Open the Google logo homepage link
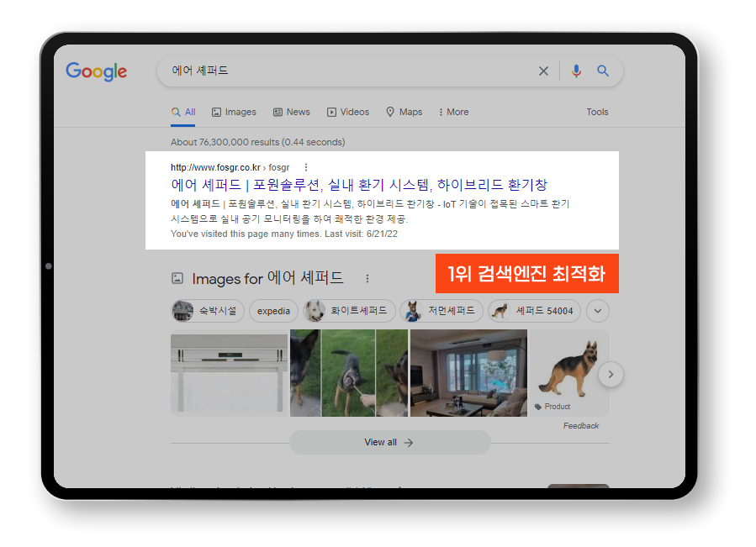This screenshot has height=547, width=756. point(97,71)
